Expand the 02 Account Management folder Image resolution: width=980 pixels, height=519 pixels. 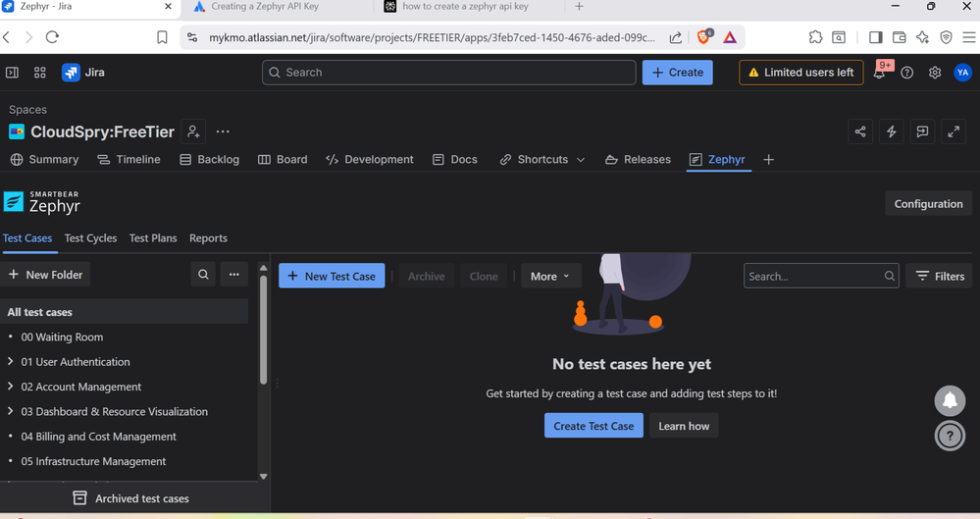(x=10, y=387)
